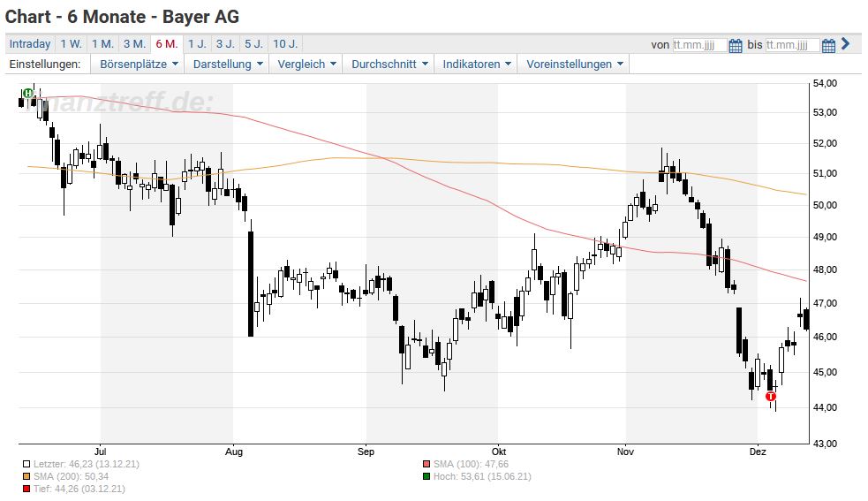The width and height of the screenshot is (868, 501).
Task: Click the pink SMA (100) legend swatch
Action: [x=426, y=465]
